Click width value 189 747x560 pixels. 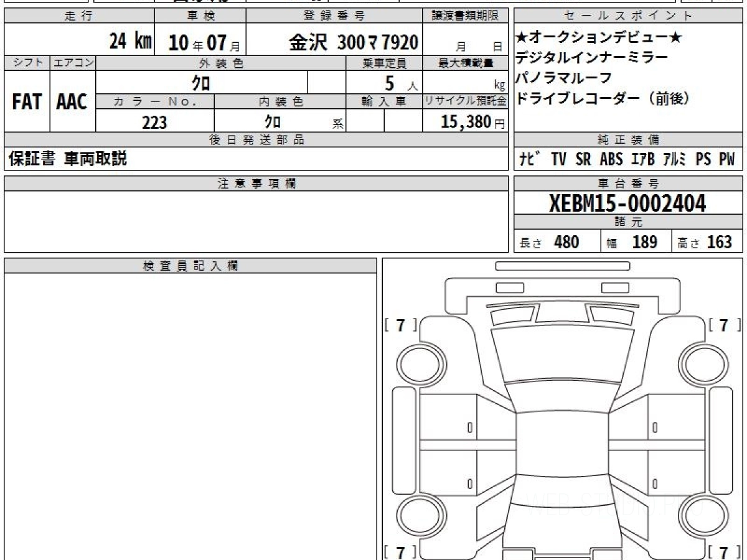(645, 242)
